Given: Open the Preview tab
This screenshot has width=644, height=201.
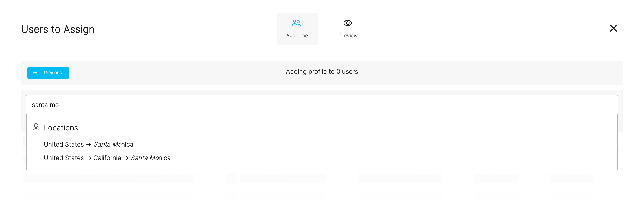Looking at the screenshot, I should [348, 29].
